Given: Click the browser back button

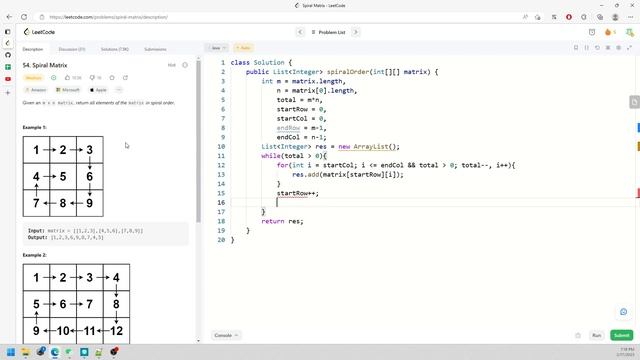Looking at the screenshot, I should 9,17.
